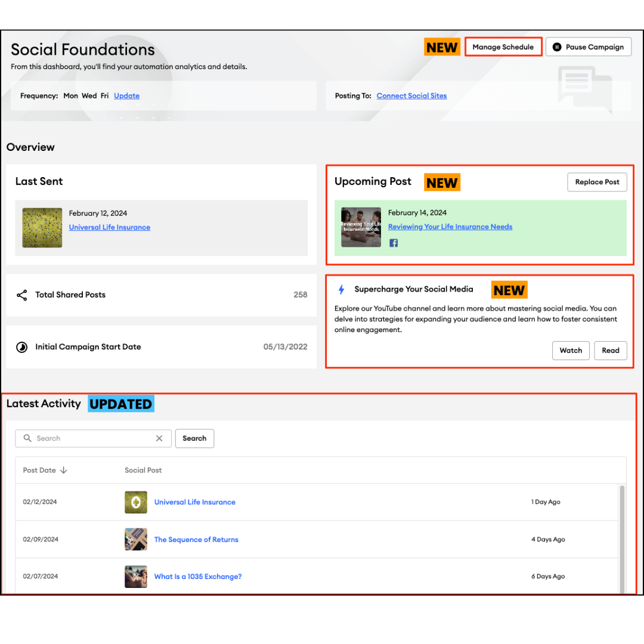Click the Facebook icon under Upcoming Post

click(394, 243)
